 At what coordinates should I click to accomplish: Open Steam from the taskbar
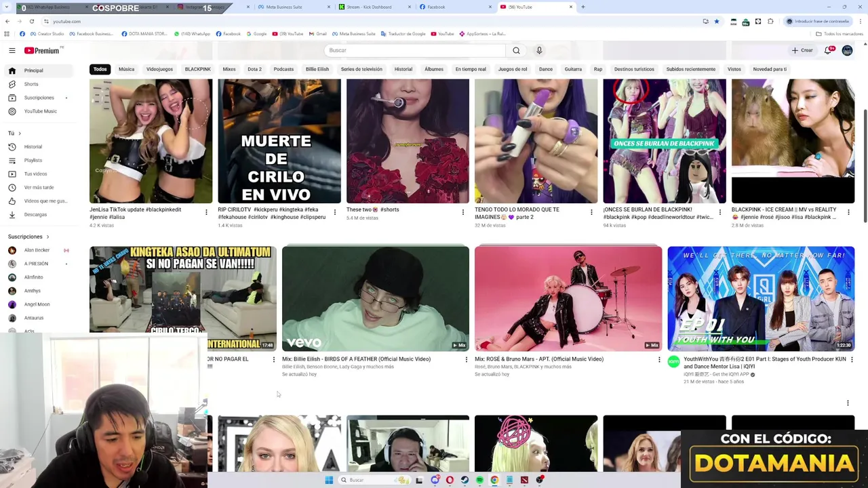tap(465, 480)
